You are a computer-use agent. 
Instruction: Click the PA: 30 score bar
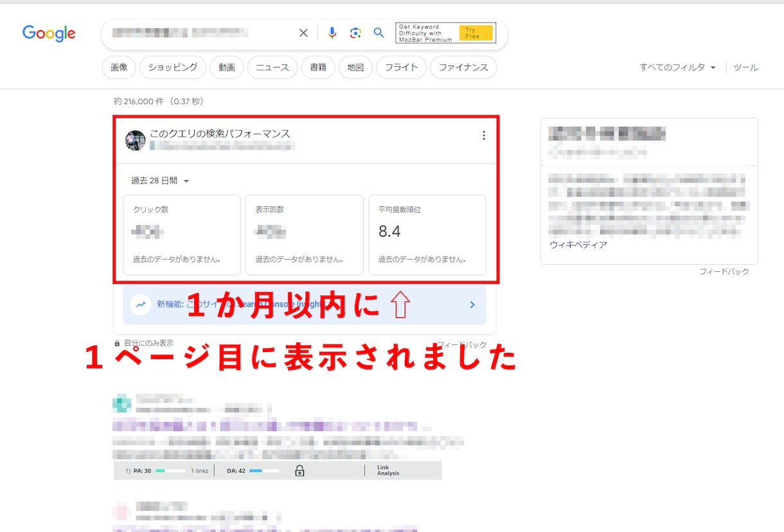[x=169, y=471]
